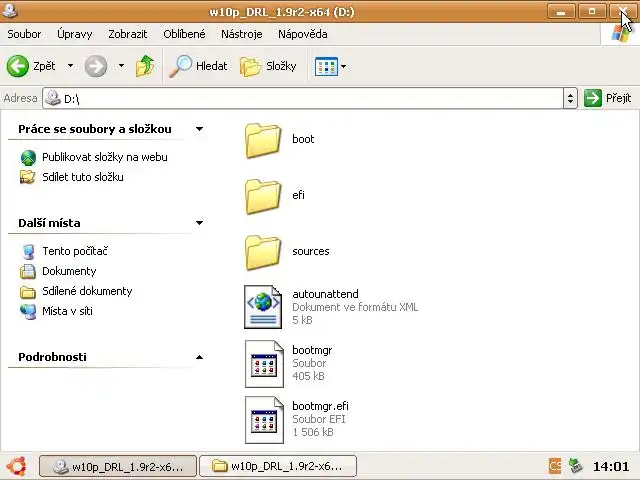This screenshot has height=480, width=640.
Task: Click the autounattend file name
Action: [325, 294]
